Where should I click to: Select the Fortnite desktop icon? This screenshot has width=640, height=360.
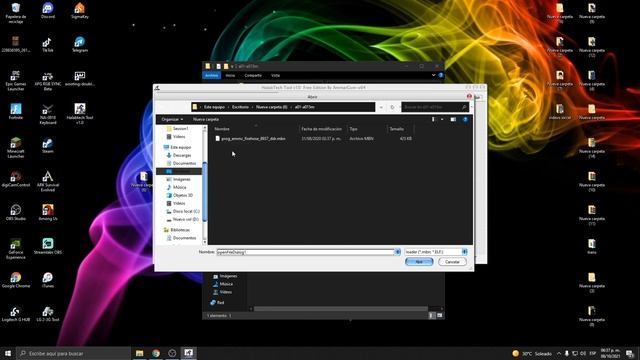coord(16,111)
